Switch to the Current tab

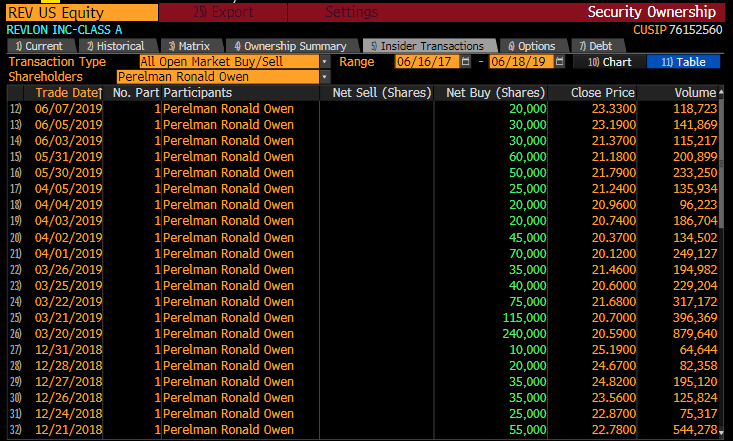click(x=39, y=46)
